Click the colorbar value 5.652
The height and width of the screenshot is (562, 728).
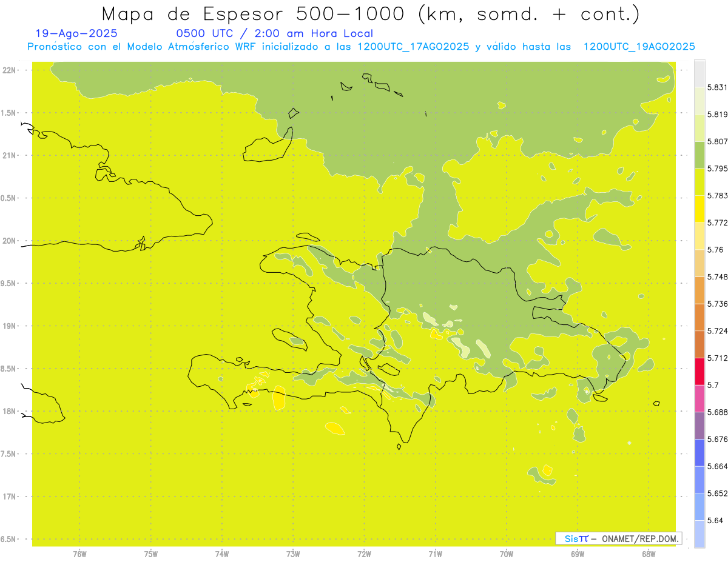[717, 493]
